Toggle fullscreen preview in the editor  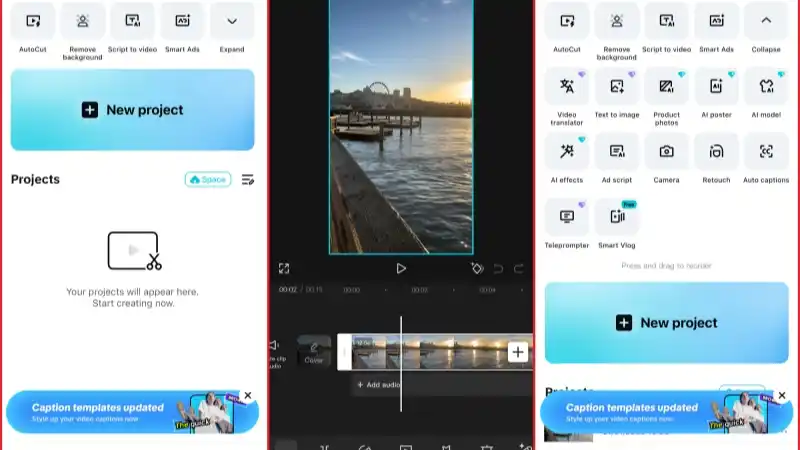click(284, 268)
